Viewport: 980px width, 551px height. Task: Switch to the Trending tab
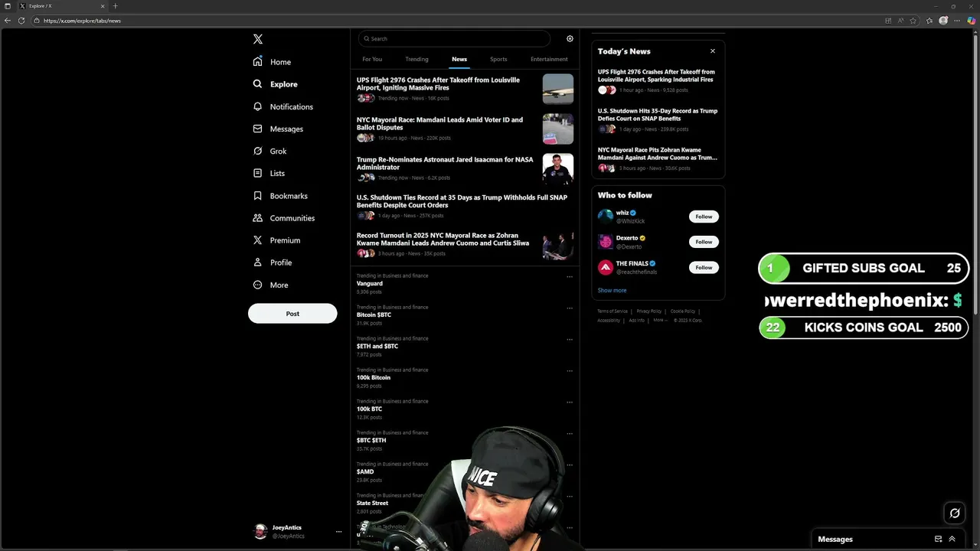pos(416,59)
